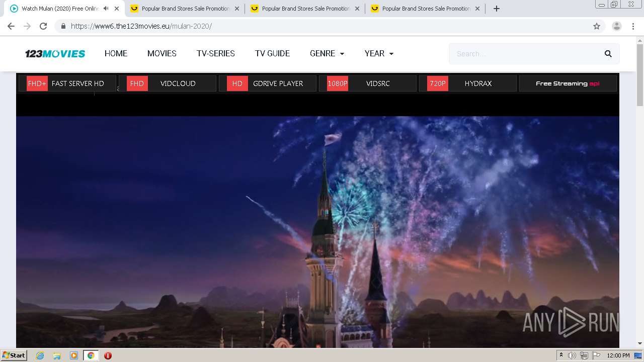Select the 1080P VidSrc server

point(368,83)
